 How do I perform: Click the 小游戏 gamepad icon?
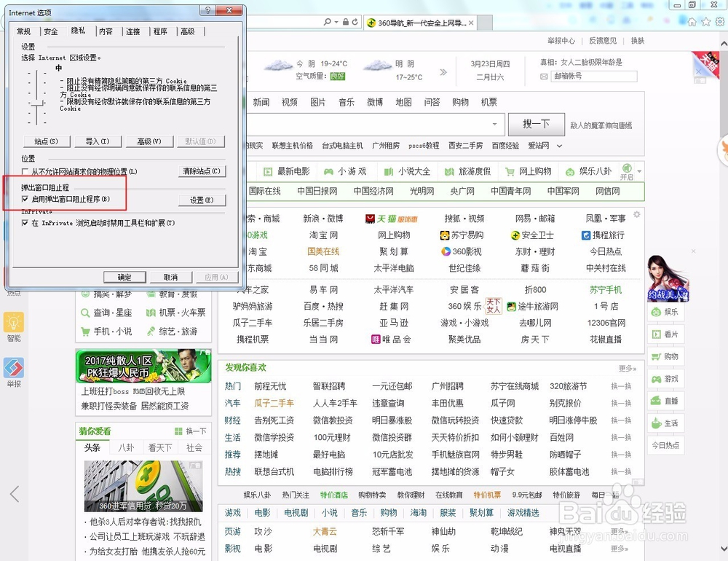click(328, 172)
